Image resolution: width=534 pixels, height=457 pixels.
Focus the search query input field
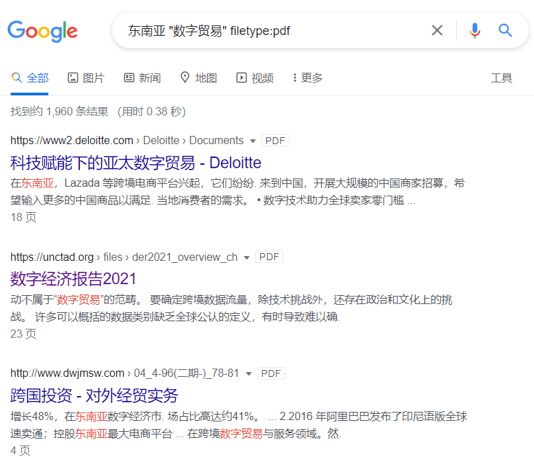coord(272,31)
